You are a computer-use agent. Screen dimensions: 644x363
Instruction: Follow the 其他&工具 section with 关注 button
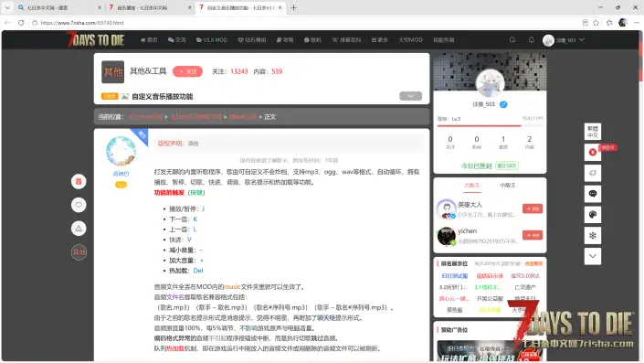coord(187,71)
